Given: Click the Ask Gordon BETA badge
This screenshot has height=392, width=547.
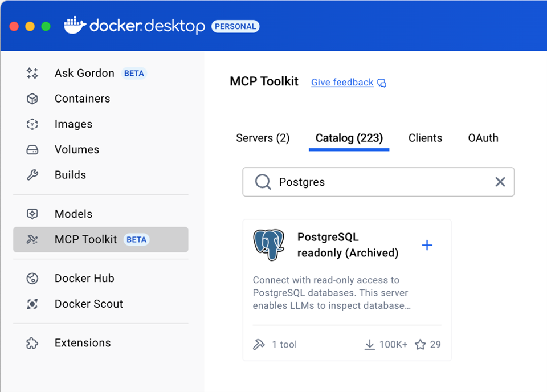Looking at the screenshot, I should click(134, 73).
